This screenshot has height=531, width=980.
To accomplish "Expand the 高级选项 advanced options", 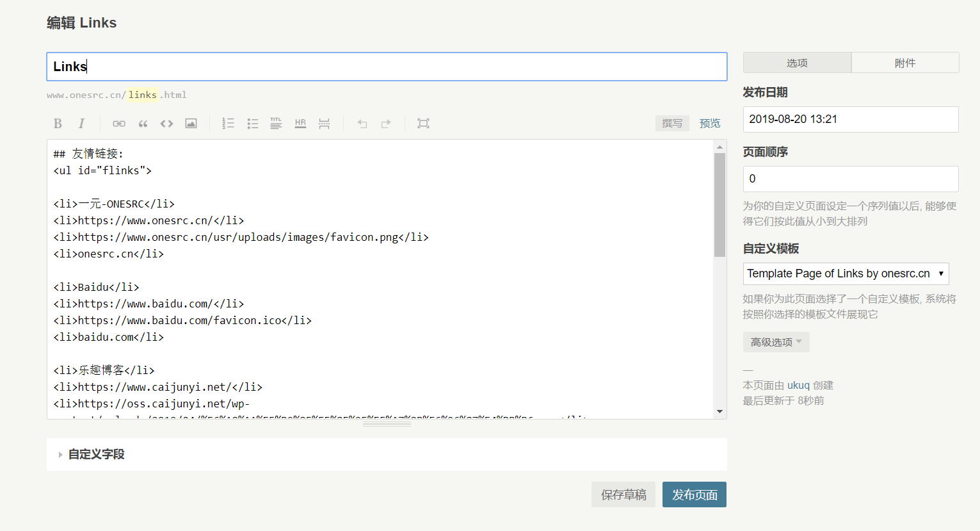I will tap(776, 342).
